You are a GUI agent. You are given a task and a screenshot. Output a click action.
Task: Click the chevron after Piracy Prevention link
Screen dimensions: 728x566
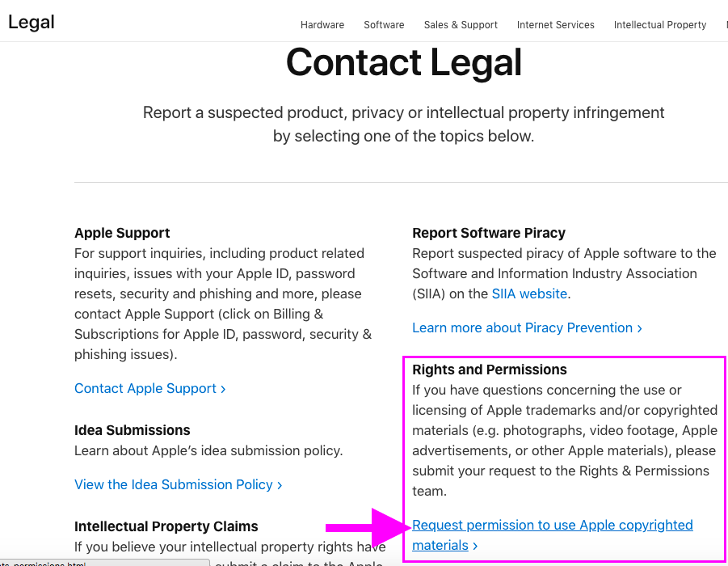point(640,328)
